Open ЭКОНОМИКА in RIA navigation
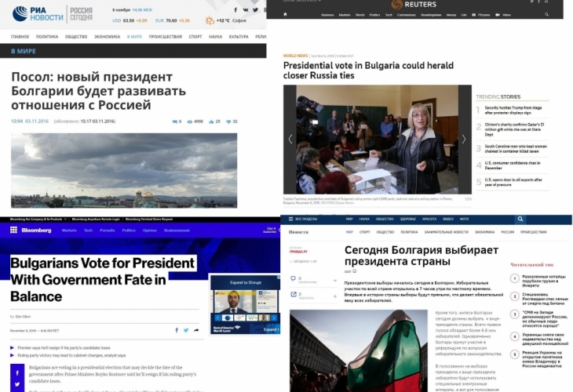The height and width of the screenshot is (392, 573). (107, 37)
